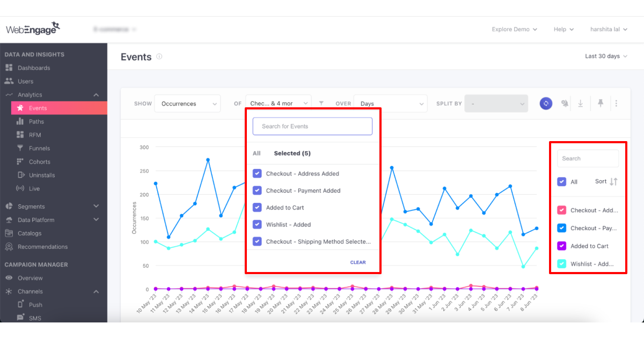Click the Sort arrows icon in legend
Screen dimensions: 644x338
613,182
